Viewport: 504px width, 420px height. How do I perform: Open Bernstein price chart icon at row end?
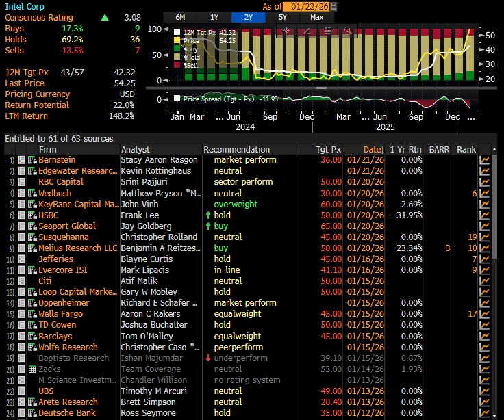(x=484, y=160)
